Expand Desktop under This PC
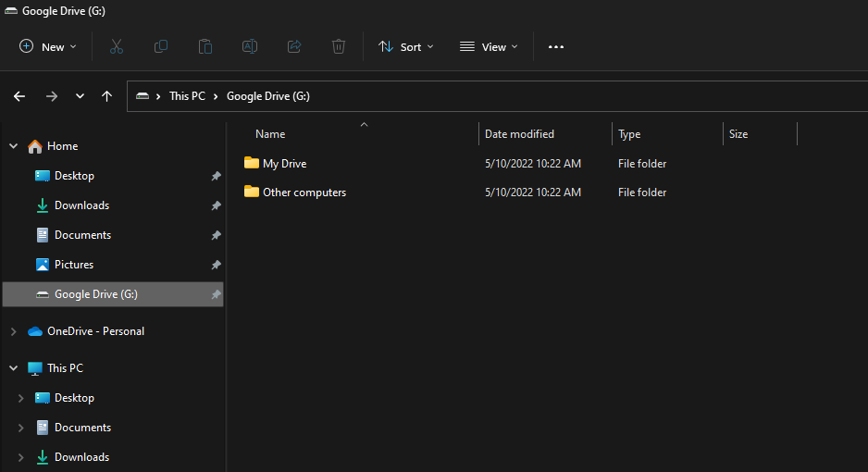Viewport: 868px width, 472px height. 21,398
